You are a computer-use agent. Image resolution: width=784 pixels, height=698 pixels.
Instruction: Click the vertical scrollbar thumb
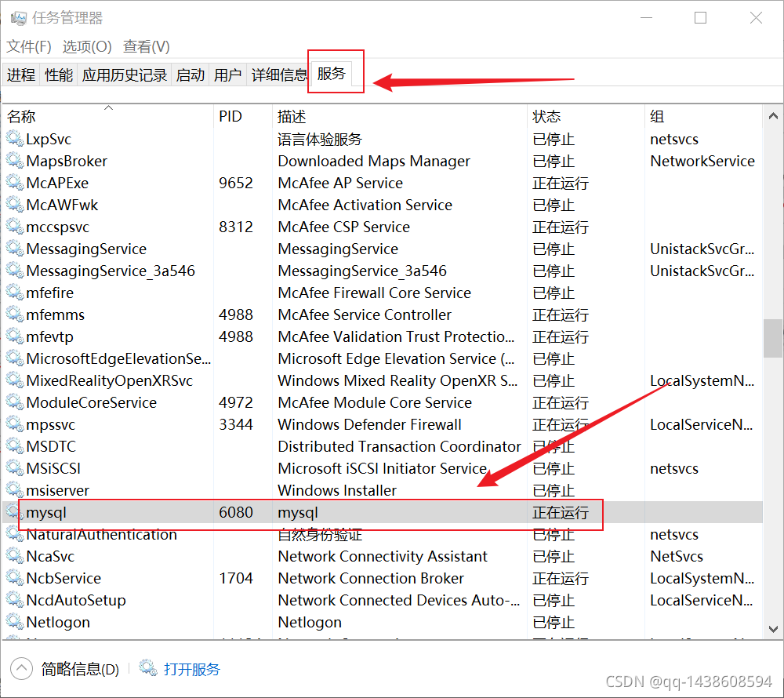[773, 339]
